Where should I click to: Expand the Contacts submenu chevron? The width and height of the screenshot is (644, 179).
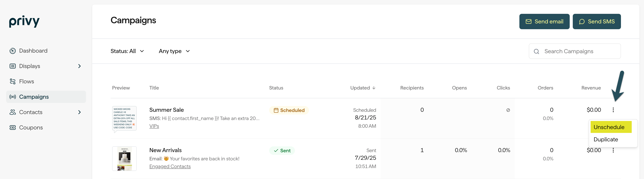coord(79,112)
